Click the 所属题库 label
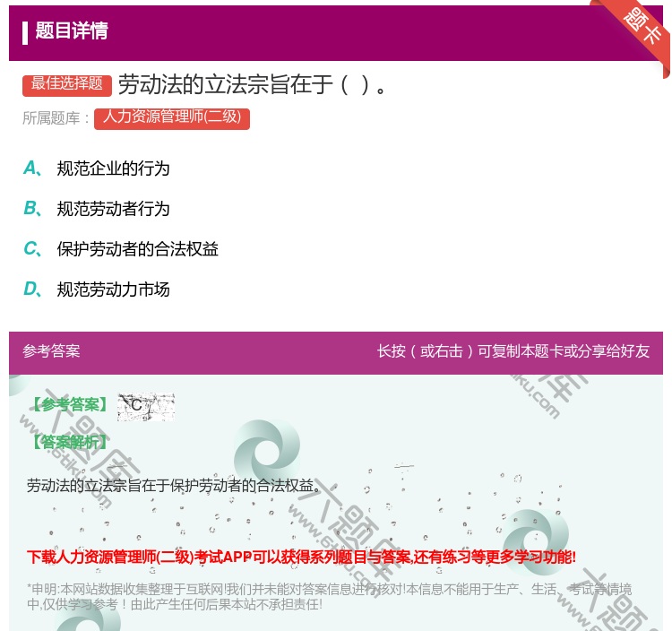Image resolution: width=672 pixels, height=631 pixels. click(x=56, y=118)
